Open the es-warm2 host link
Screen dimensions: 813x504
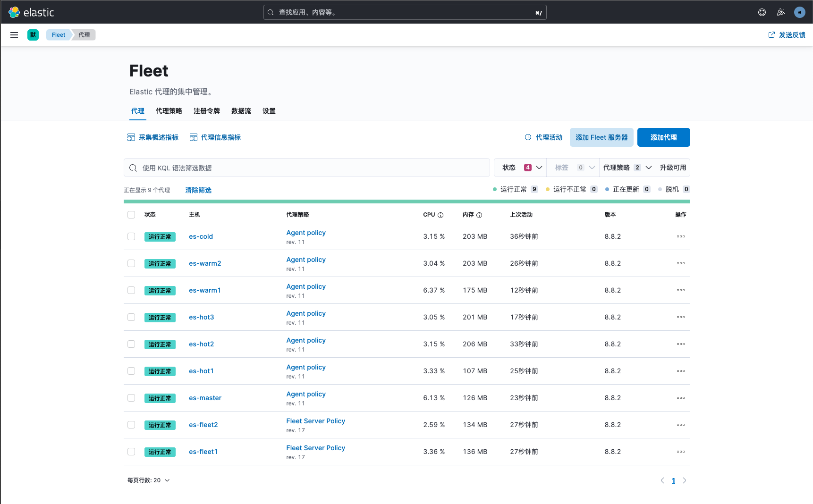click(205, 263)
